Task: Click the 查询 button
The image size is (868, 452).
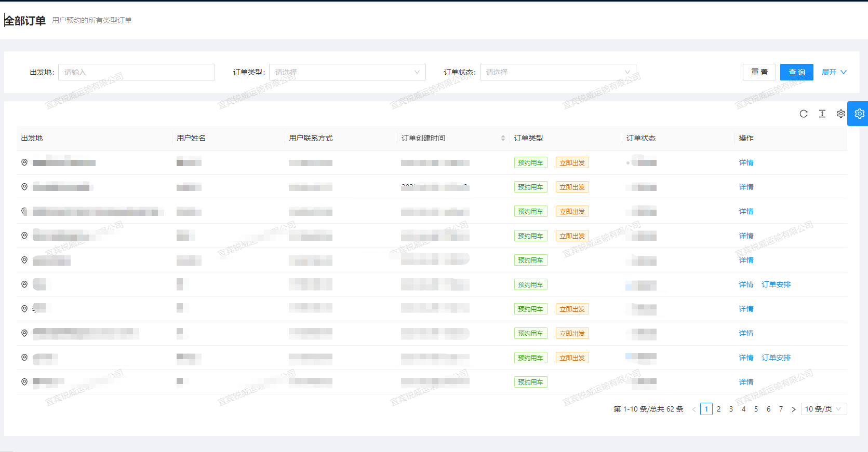Action: click(x=797, y=72)
